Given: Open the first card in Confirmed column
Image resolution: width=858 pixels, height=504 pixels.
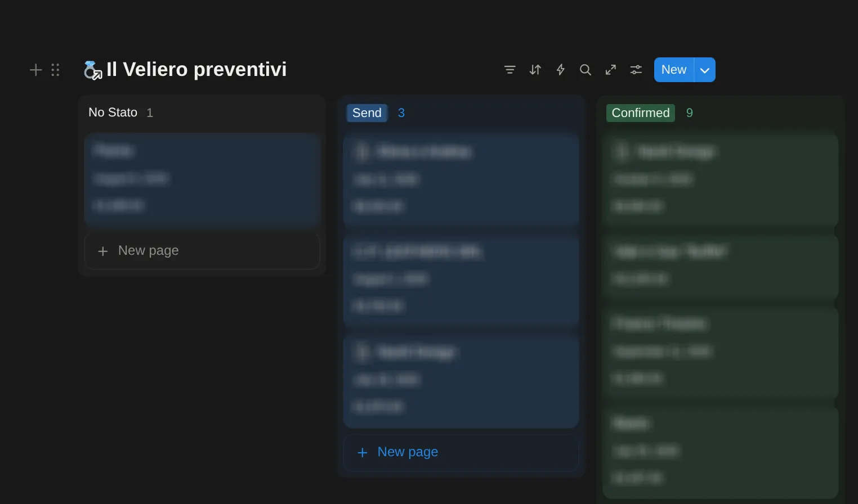Looking at the screenshot, I should coord(720,180).
